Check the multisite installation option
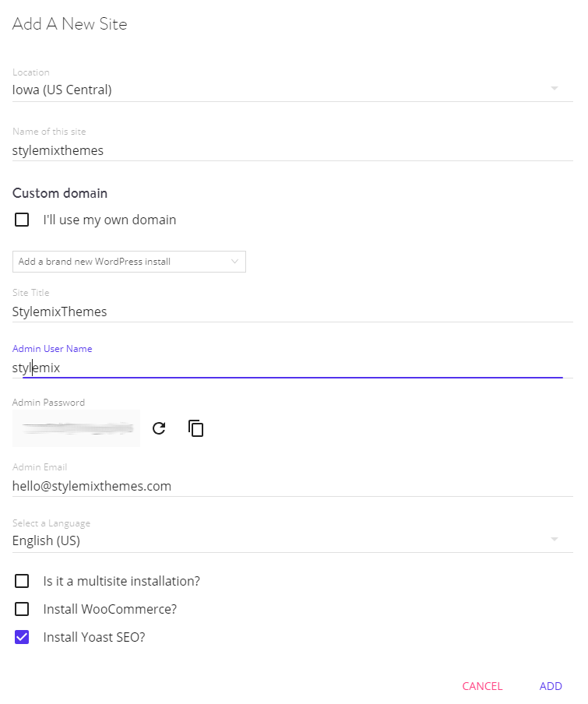Viewport: 588px width, 704px height. tap(22, 581)
